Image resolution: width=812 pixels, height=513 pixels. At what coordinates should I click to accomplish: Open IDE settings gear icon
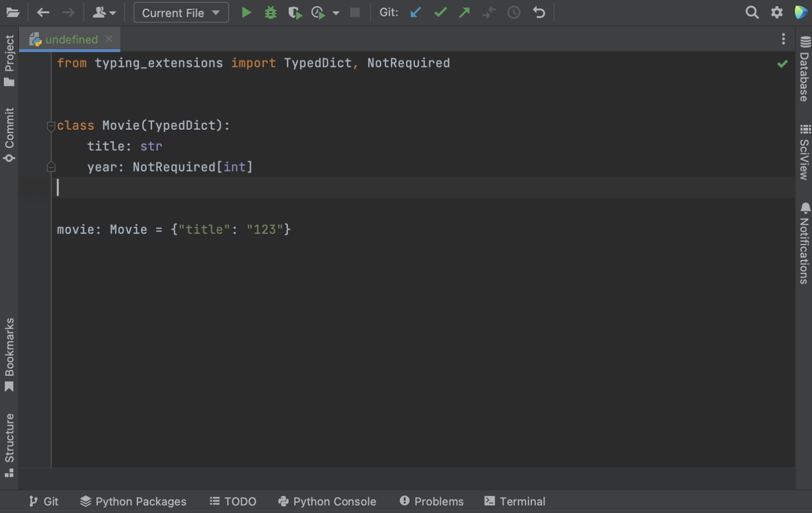pyautogui.click(x=777, y=12)
